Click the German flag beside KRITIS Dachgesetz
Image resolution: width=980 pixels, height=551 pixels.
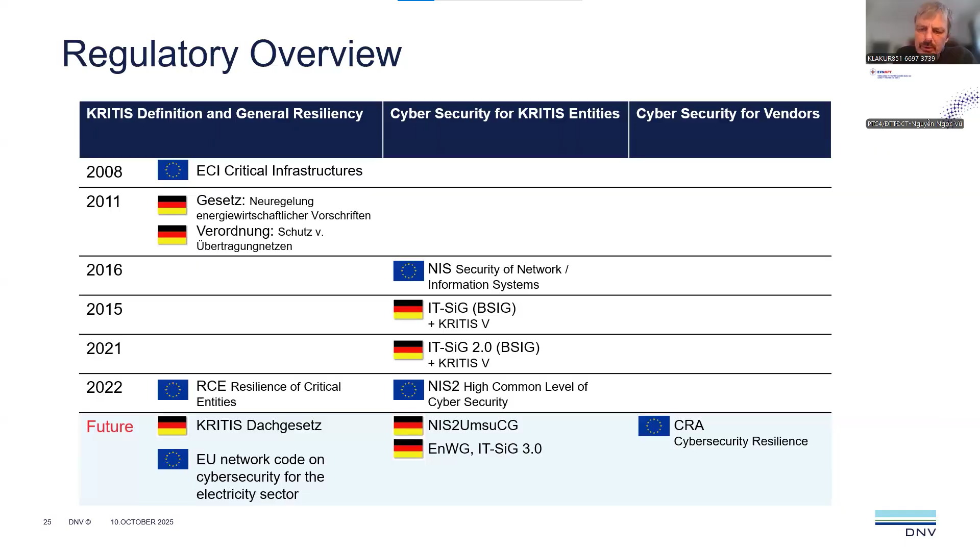172,425
